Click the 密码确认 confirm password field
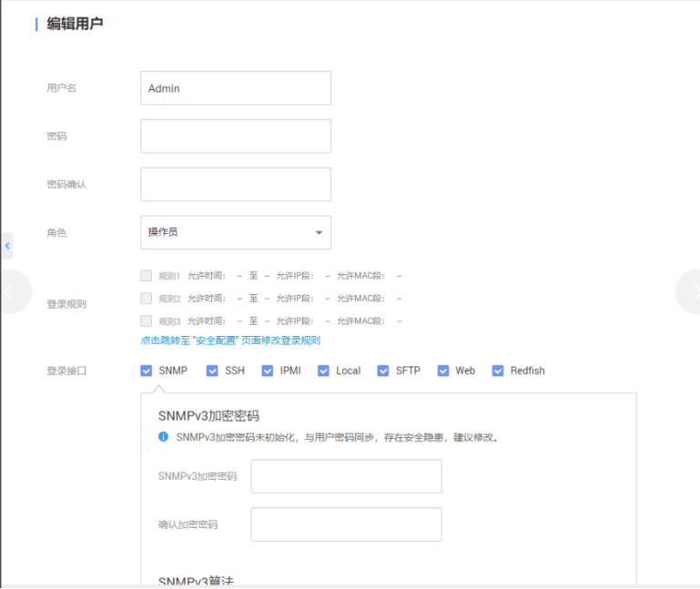The height and width of the screenshot is (589, 700). 235,184
